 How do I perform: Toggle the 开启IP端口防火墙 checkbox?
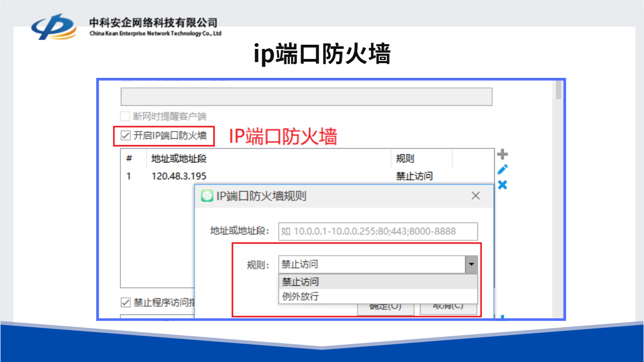coord(126,136)
